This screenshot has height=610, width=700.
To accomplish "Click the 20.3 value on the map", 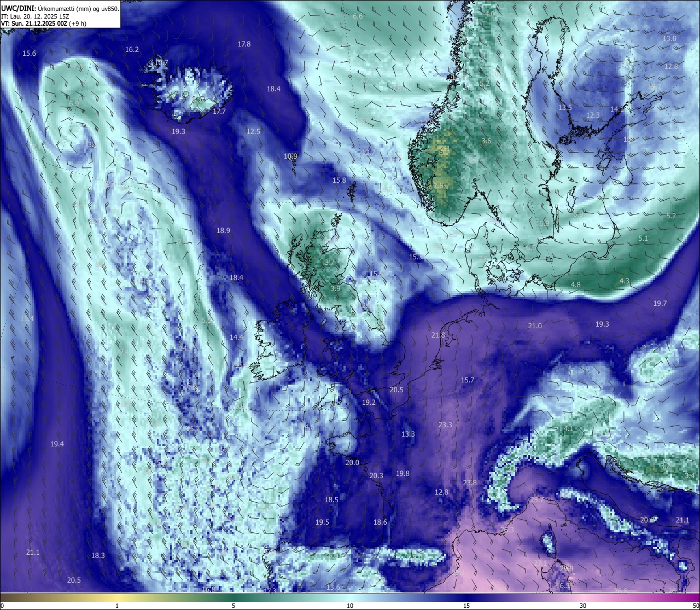I will [376, 476].
